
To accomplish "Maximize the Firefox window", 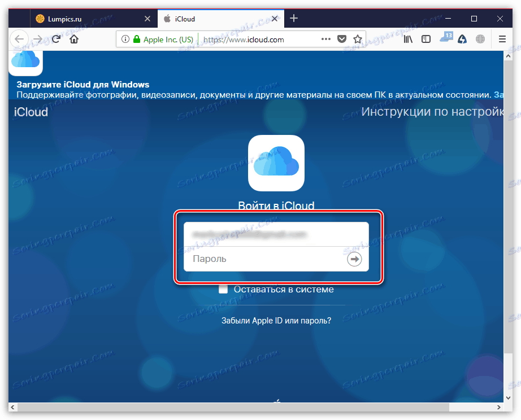I will 474,19.
